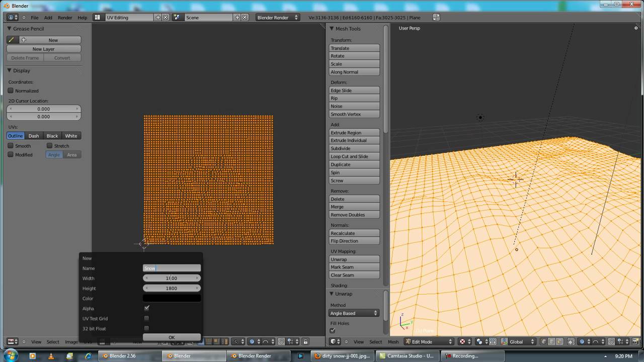Delete the UV Editing layout with X icon
Screen dimensions: 644x362
click(165, 17)
